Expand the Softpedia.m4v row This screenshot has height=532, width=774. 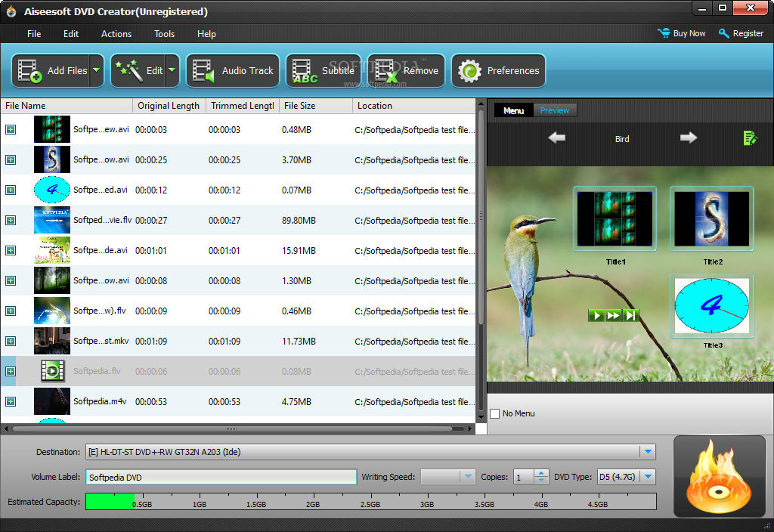tap(11, 402)
